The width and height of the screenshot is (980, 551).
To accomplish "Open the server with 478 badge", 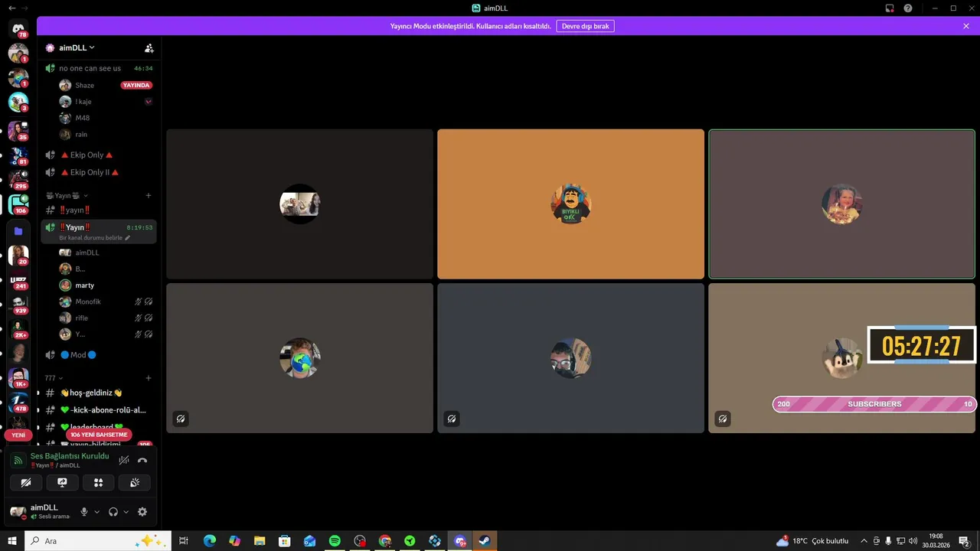I will [18, 402].
